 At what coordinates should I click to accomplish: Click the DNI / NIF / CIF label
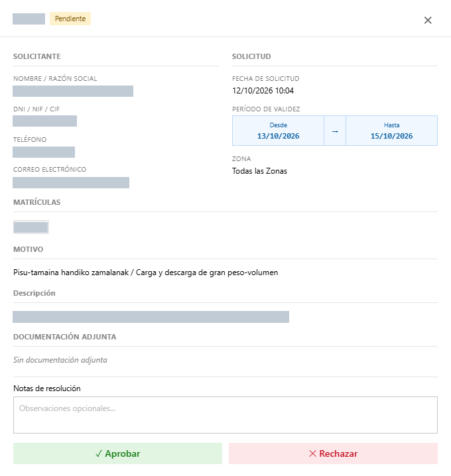click(36, 109)
